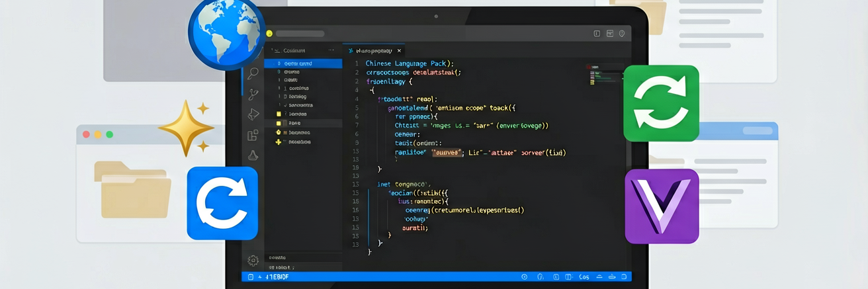
Task: Open the Source Control branch icon
Action: coord(253,95)
